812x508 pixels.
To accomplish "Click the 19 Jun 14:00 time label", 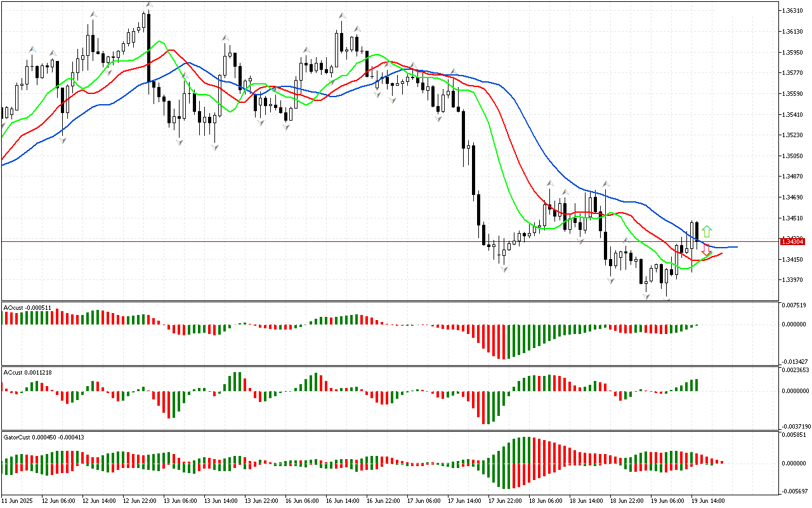I will 707,501.
